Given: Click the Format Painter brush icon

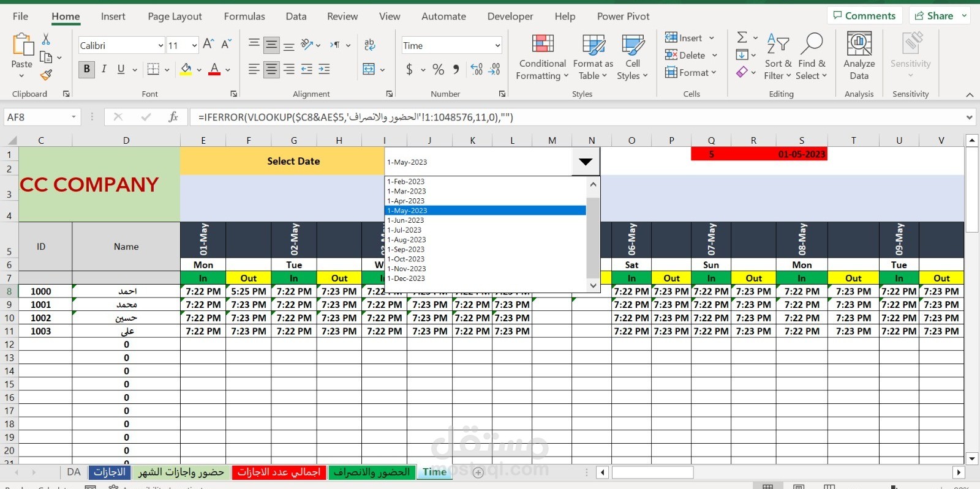Looking at the screenshot, I should [46, 75].
